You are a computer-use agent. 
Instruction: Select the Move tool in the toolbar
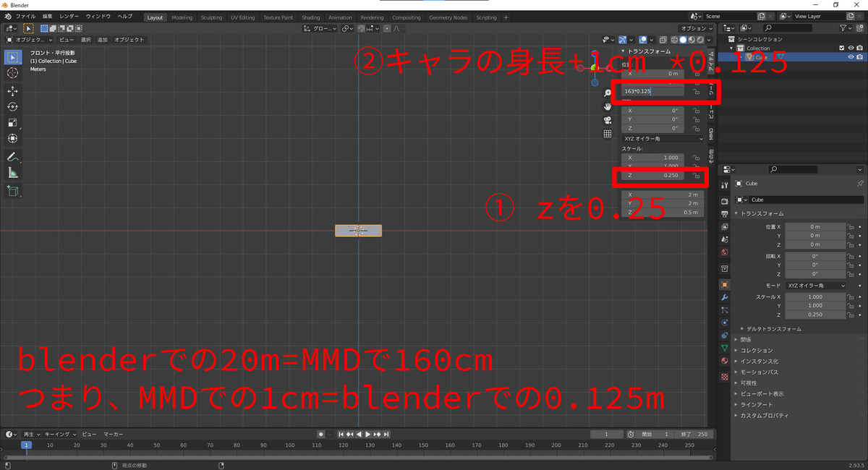coord(12,91)
